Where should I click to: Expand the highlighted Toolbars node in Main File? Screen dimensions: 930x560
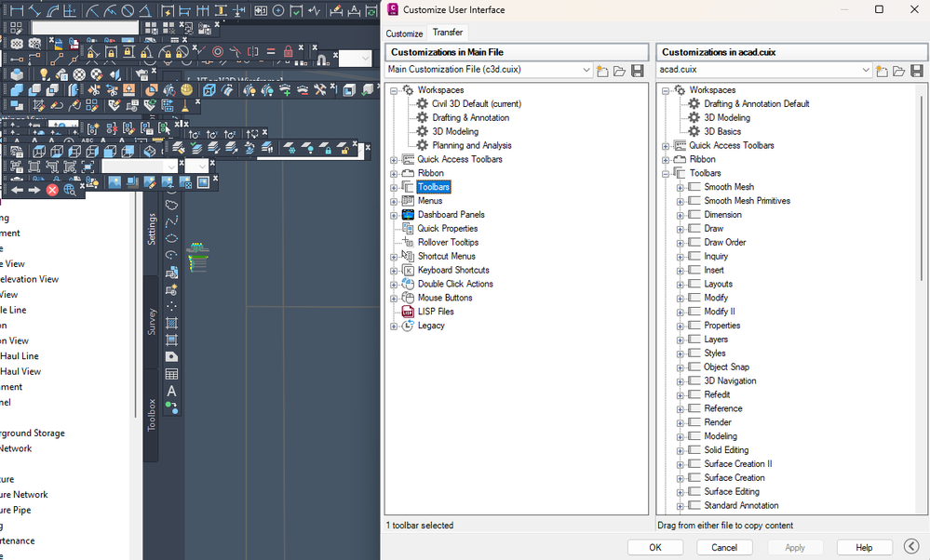[x=394, y=188]
